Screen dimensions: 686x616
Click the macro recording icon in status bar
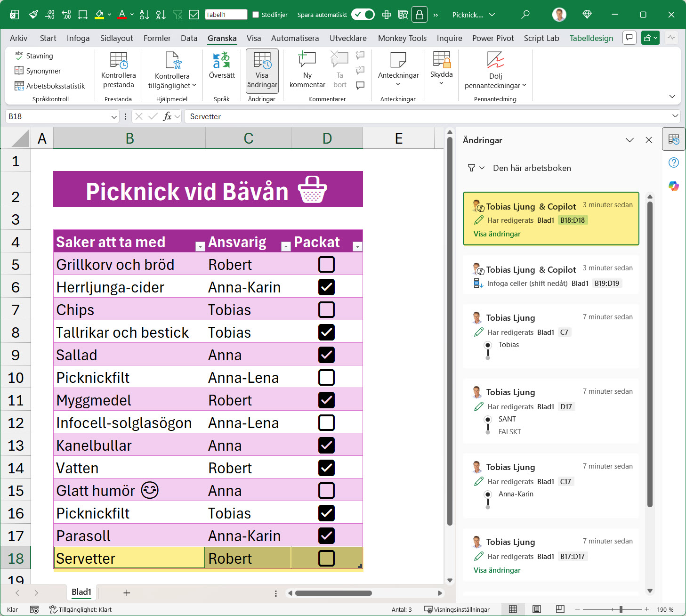pos(34,609)
